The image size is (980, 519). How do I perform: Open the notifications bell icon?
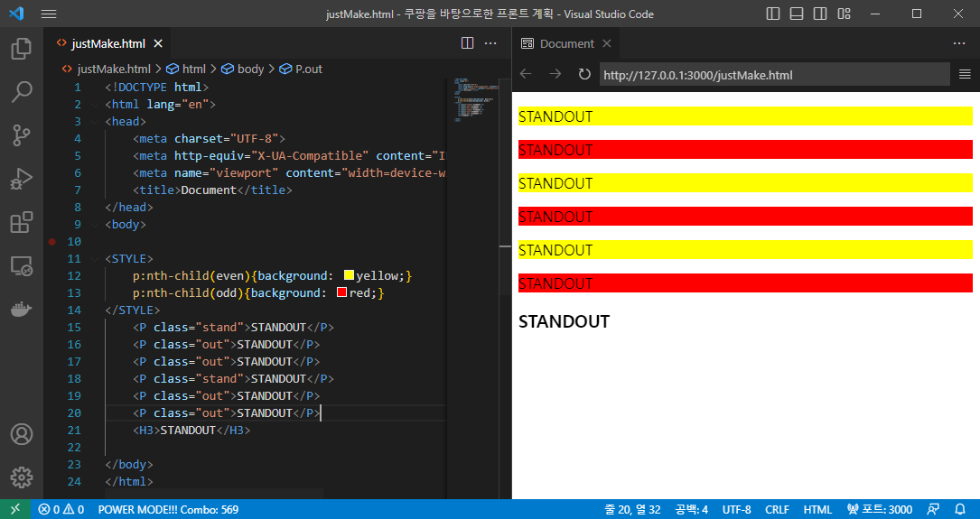pos(960,509)
